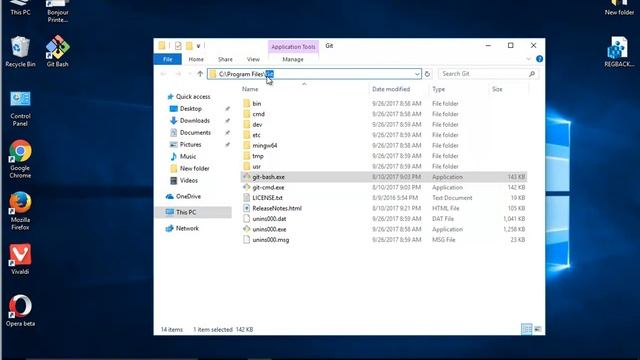
Task: Expand the ribbon with the chevron
Action: click(x=529, y=59)
